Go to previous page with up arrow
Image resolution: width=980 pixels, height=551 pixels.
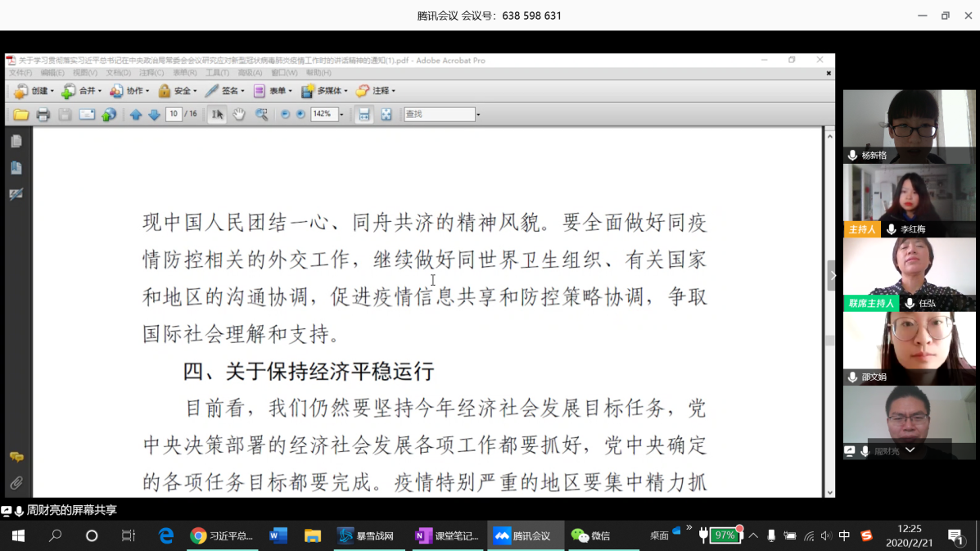click(x=136, y=115)
